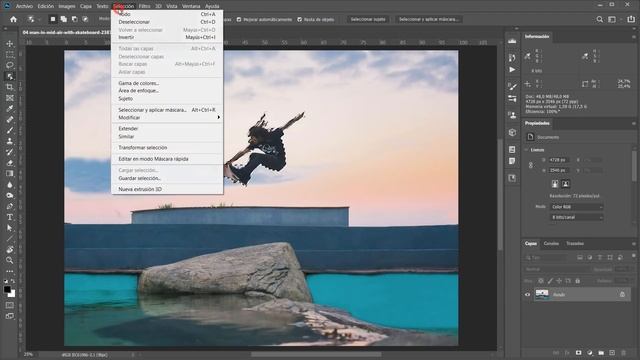Toggle landscape orientation in Properties panel
This screenshot has width=640, height=360.
tap(565, 184)
